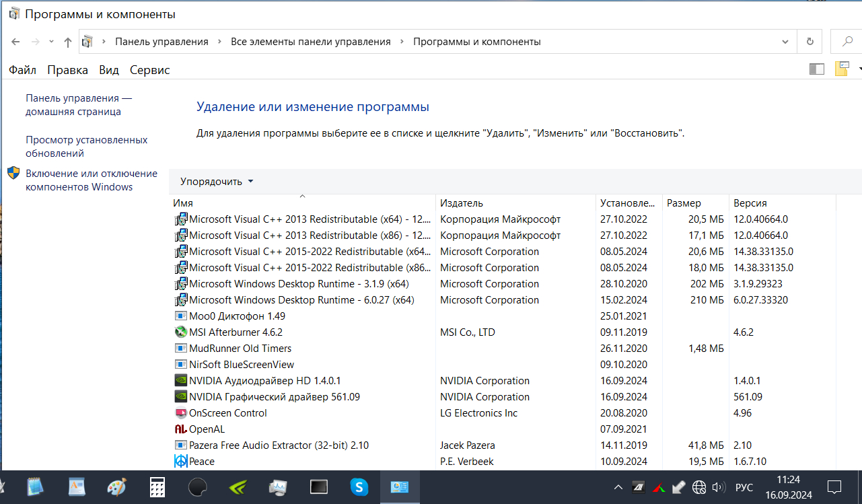Select Visual C++ 2015-2022 Redistributable (x64) row
The width and height of the screenshot is (862, 504).
pos(503,252)
